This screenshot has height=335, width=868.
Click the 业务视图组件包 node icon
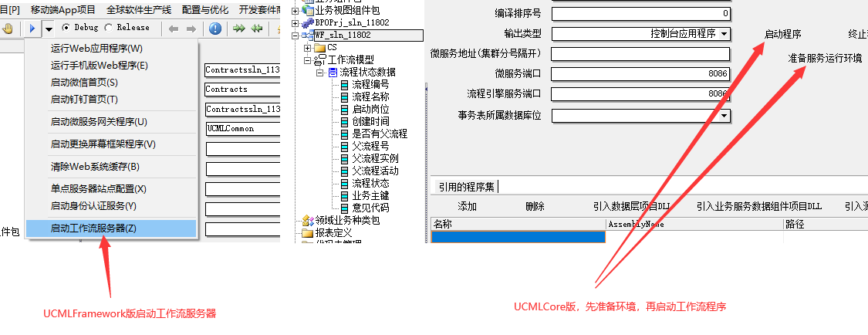308,11
